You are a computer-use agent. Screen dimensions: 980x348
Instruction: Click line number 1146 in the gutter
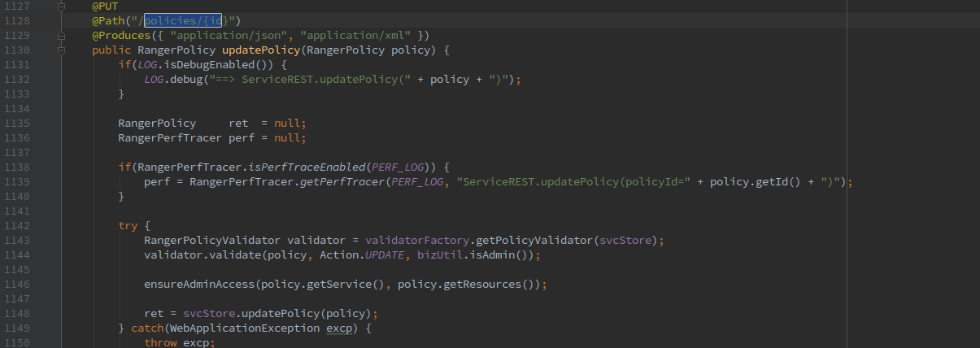pos(17,285)
